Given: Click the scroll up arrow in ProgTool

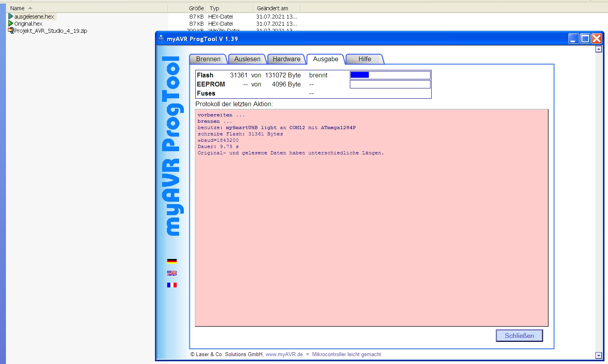Looking at the screenshot, I should [599, 49].
